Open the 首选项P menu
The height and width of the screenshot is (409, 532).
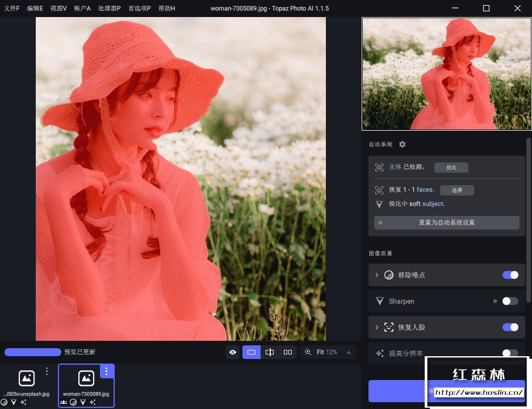click(x=140, y=8)
